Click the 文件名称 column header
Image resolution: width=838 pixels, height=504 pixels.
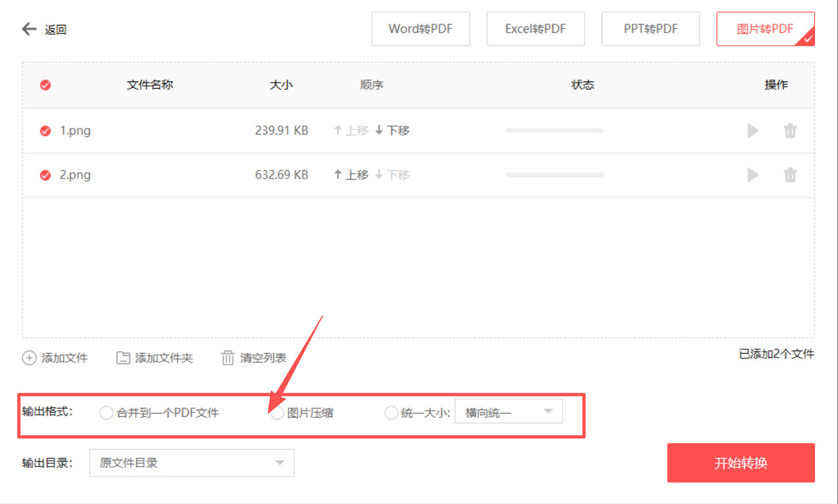click(150, 85)
